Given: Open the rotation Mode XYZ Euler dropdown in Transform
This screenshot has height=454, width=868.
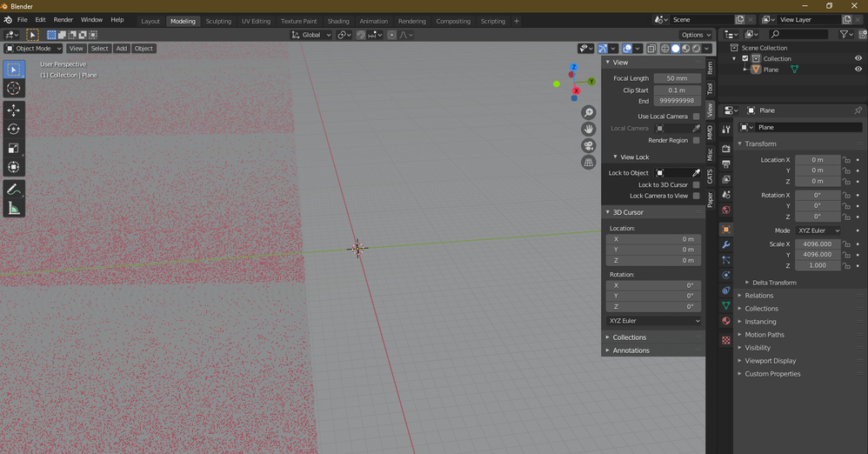Looking at the screenshot, I should point(818,230).
